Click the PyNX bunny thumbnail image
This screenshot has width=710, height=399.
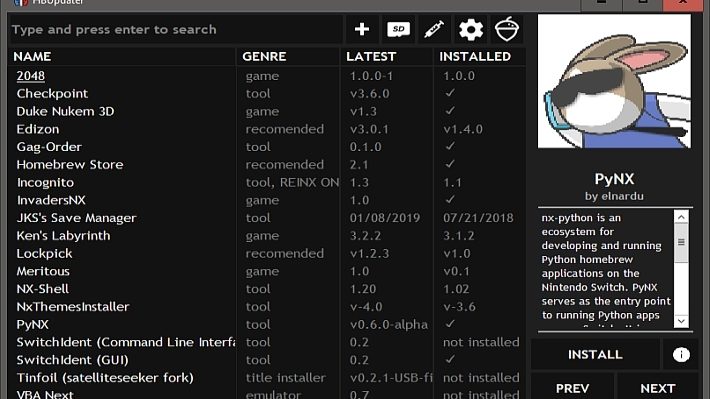pos(614,81)
